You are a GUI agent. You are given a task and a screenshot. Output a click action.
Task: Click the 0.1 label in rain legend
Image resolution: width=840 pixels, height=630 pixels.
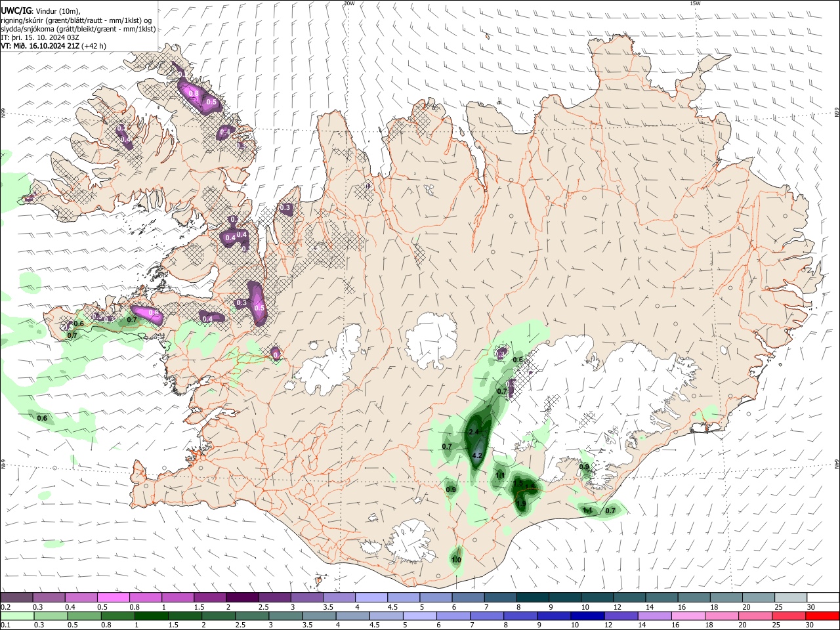[x=5, y=625]
